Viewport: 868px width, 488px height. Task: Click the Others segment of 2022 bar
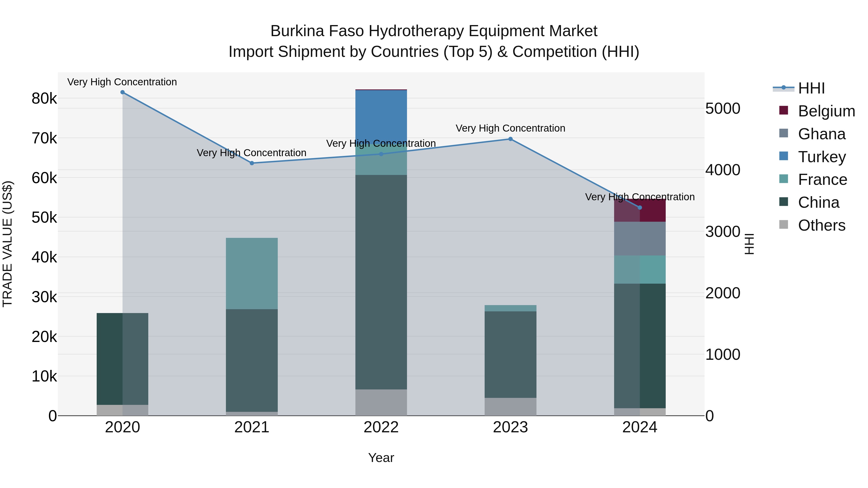coord(381,402)
